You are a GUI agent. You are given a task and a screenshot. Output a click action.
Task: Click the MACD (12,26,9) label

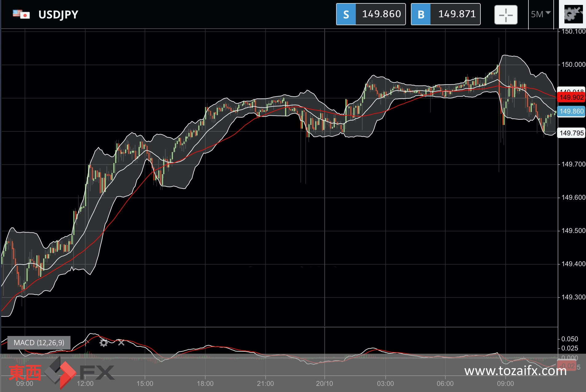pyautogui.click(x=39, y=343)
